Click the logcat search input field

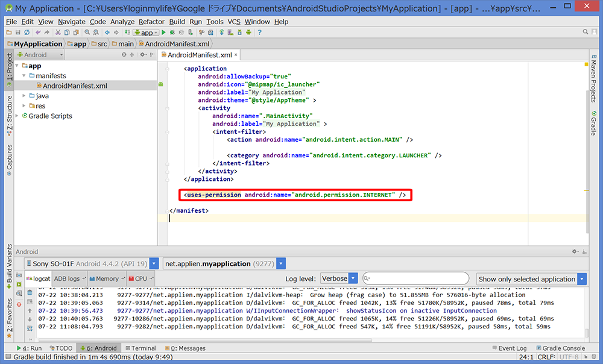415,278
